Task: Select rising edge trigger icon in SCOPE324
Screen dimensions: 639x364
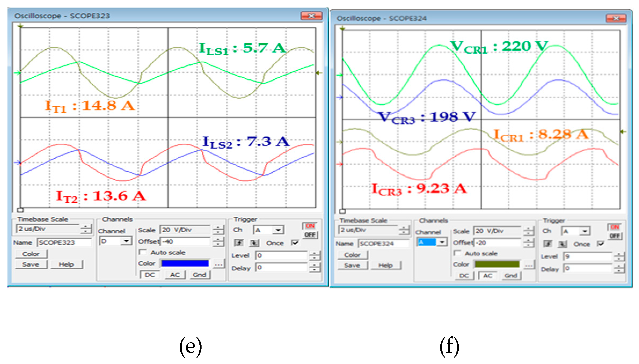Action: tap(548, 244)
